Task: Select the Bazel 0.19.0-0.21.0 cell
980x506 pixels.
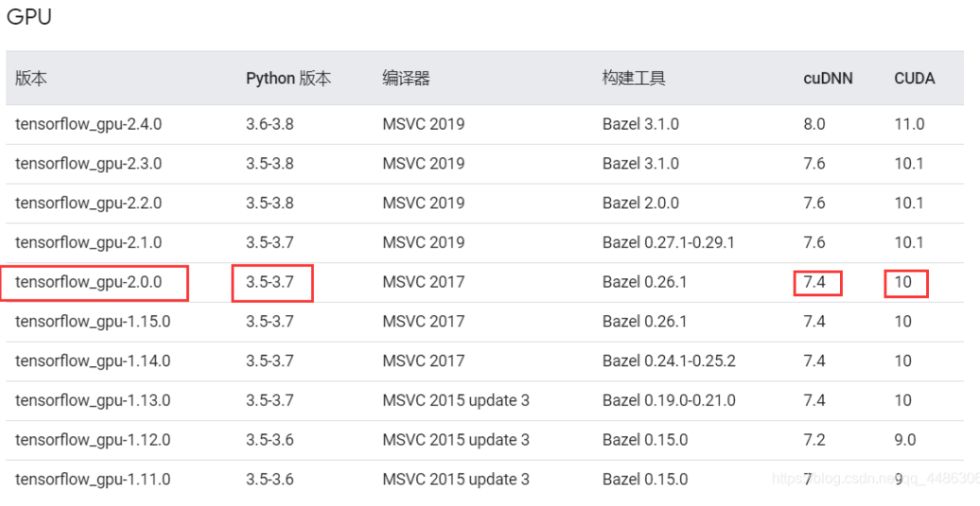Action: pyautogui.click(x=669, y=400)
